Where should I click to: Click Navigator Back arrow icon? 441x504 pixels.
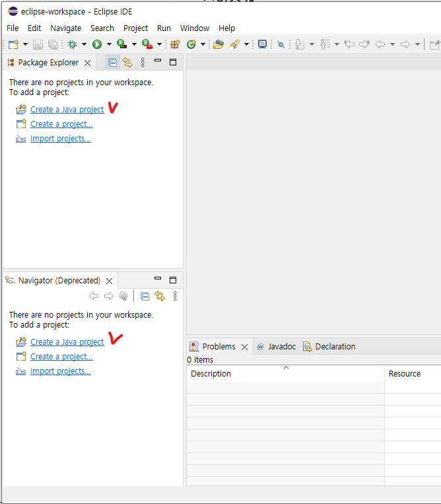pos(94,296)
